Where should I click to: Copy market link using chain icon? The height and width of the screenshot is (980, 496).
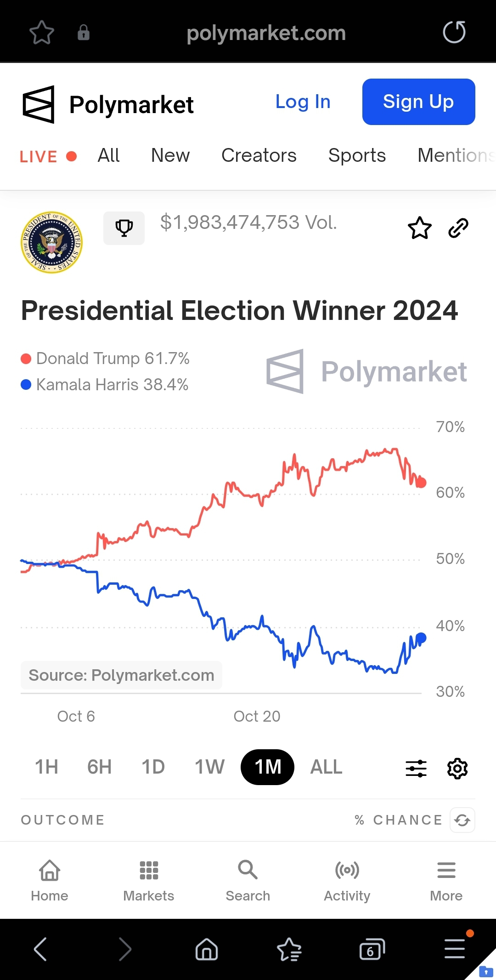tap(458, 228)
